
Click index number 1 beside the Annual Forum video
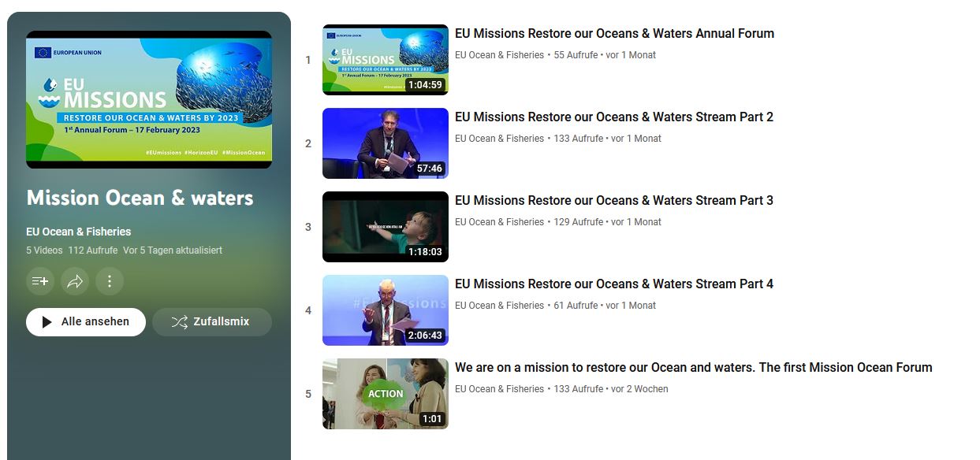click(308, 60)
